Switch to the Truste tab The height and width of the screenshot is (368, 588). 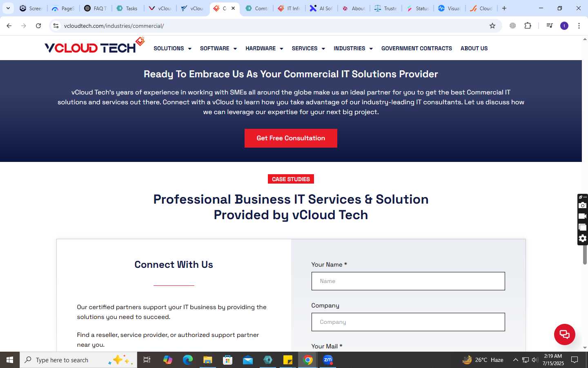[386, 8]
